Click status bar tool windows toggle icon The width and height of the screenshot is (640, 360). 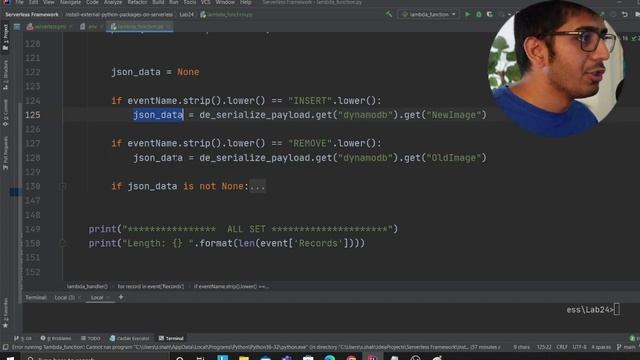(5, 347)
